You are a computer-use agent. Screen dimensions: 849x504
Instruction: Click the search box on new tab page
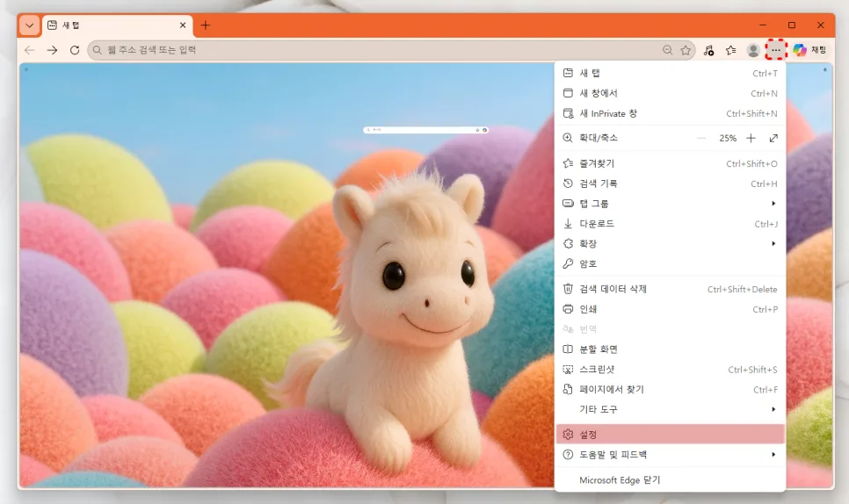[425, 130]
